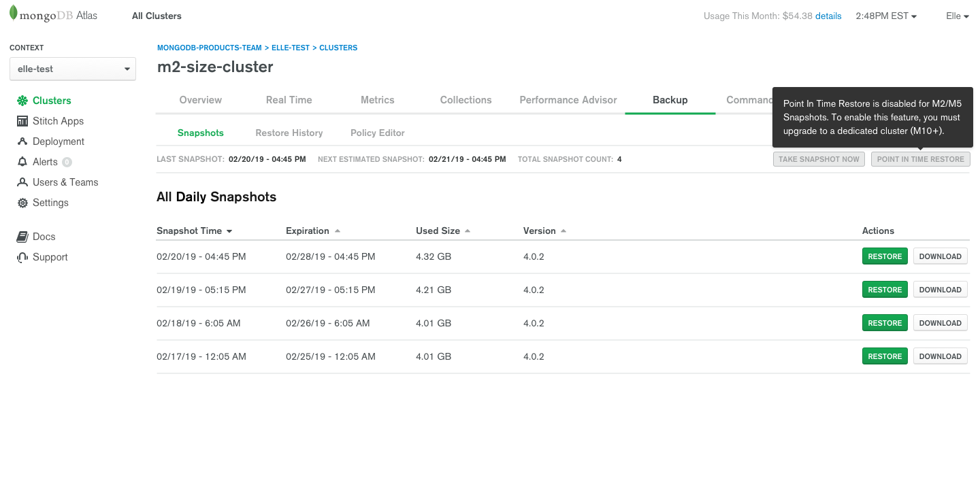Switch to the Overview tab

click(x=201, y=100)
